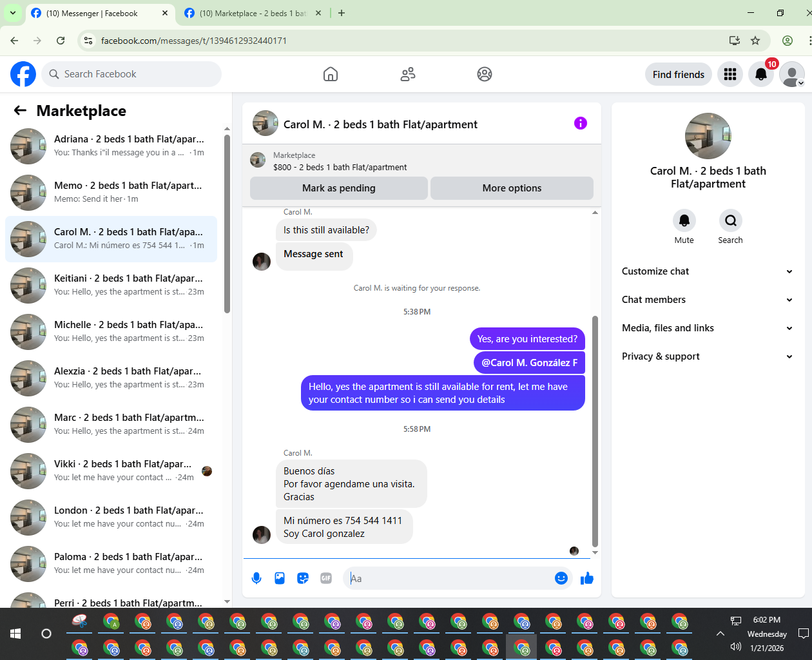Open Memo conversation
The height and width of the screenshot is (660, 812).
pos(111,193)
